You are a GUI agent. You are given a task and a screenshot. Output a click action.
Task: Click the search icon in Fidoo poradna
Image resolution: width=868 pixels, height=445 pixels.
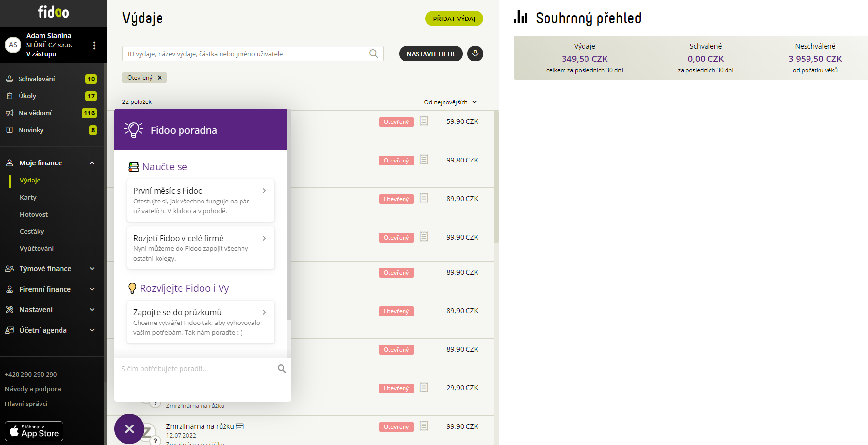[x=282, y=369]
